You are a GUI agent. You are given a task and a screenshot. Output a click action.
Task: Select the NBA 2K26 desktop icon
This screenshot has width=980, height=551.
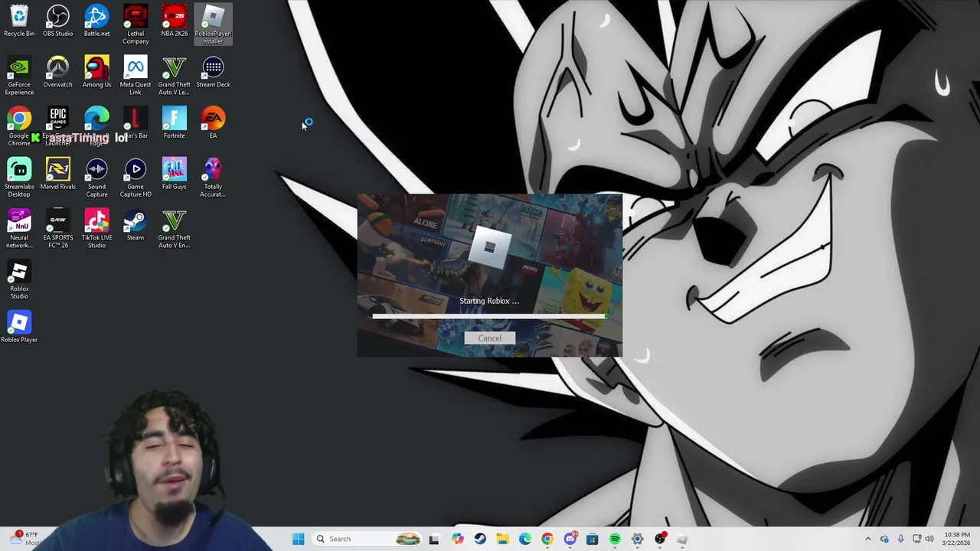coord(175,21)
